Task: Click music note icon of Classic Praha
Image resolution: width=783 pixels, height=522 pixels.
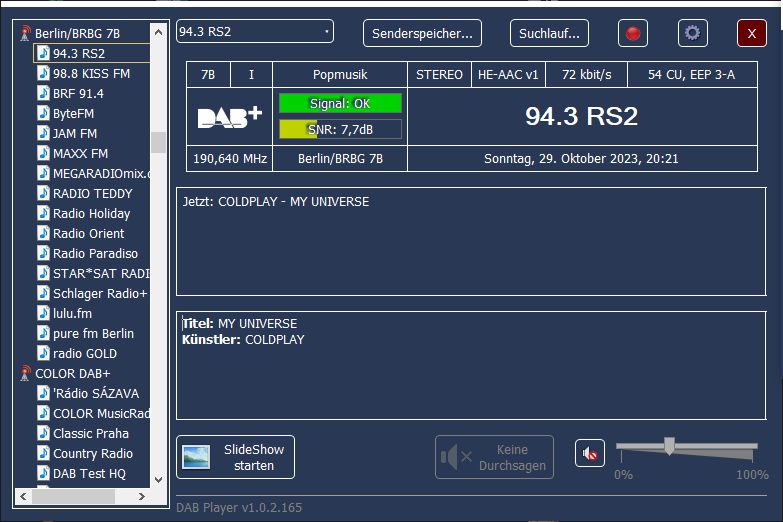Action: 43,433
